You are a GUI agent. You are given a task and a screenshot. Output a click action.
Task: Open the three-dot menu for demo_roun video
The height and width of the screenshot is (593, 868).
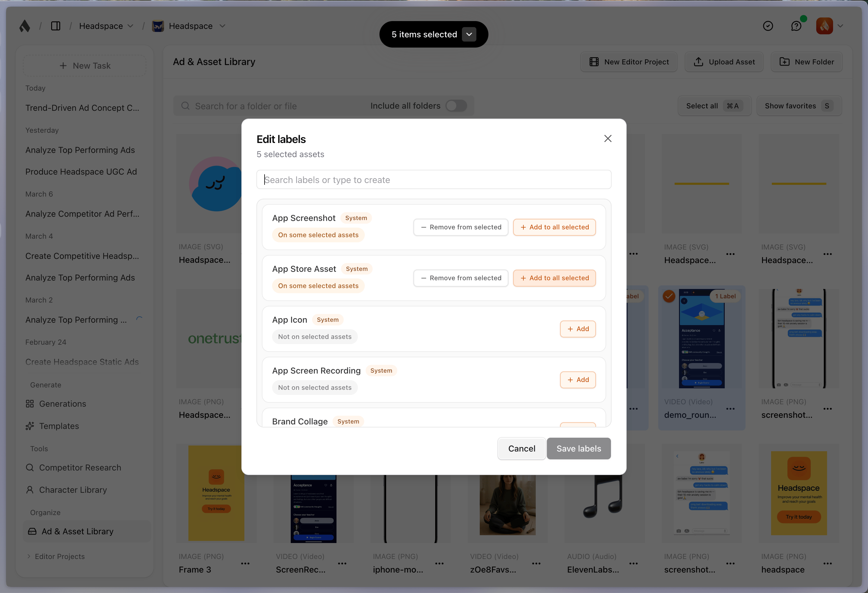(730, 408)
